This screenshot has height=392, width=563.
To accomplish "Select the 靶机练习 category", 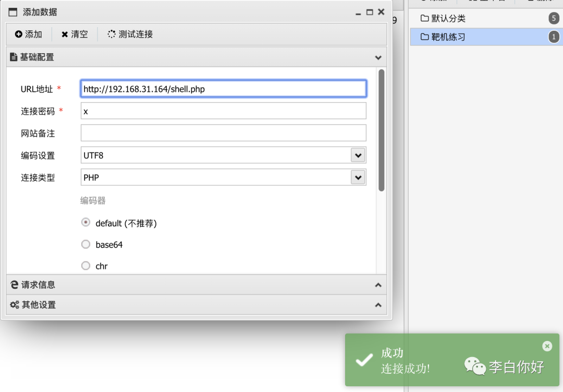I will point(448,37).
